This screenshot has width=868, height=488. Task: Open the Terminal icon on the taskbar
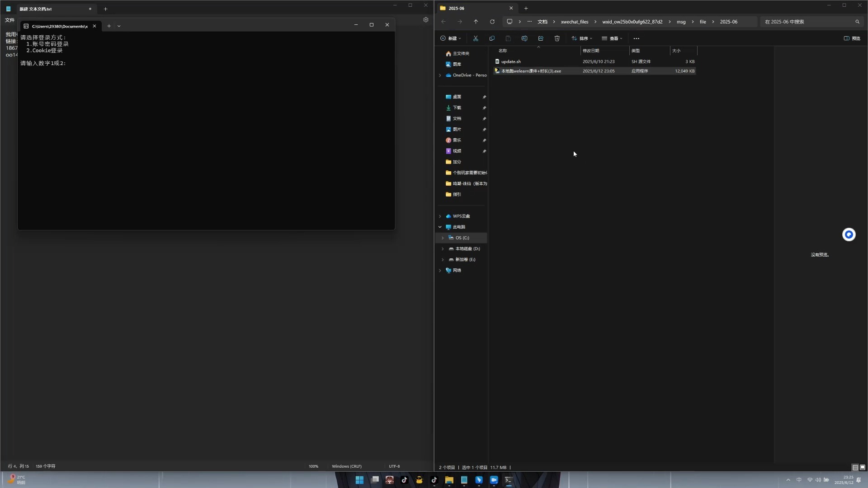(x=509, y=480)
